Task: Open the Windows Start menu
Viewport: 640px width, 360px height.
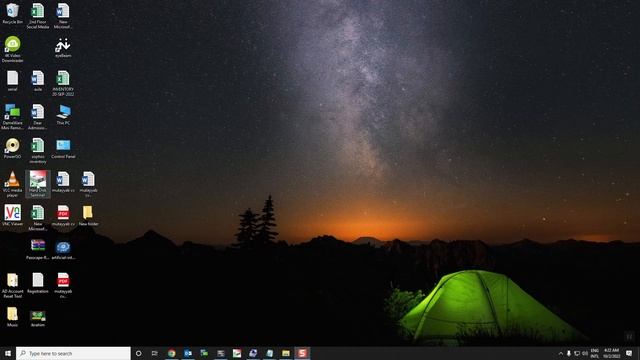Action: pyautogui.click(x=8, y=353)
